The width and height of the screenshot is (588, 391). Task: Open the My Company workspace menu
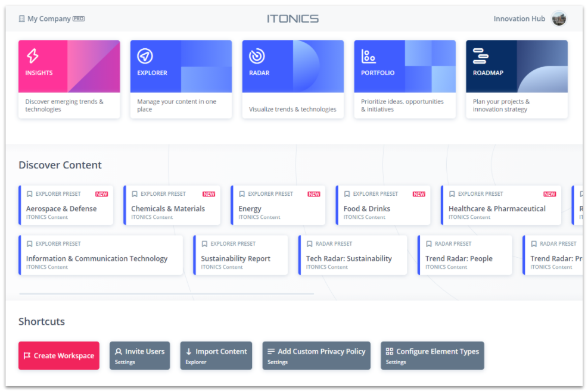(52, 18)
